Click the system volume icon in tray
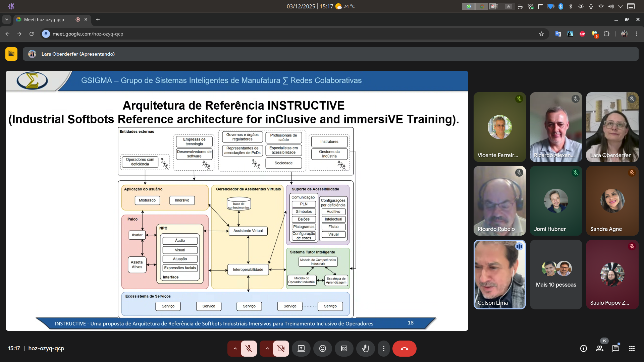Image resolution: width=644 pixels, height=362 pixels. click(x=611, y=6)
